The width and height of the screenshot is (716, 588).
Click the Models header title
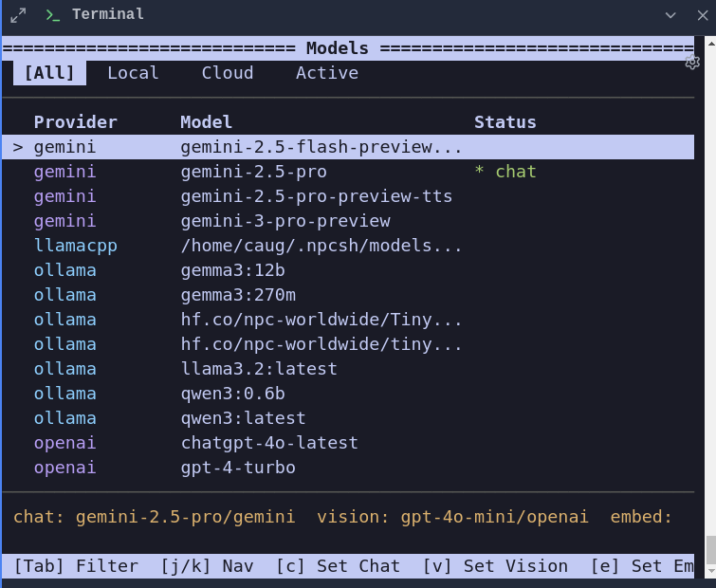coord(338,48)
